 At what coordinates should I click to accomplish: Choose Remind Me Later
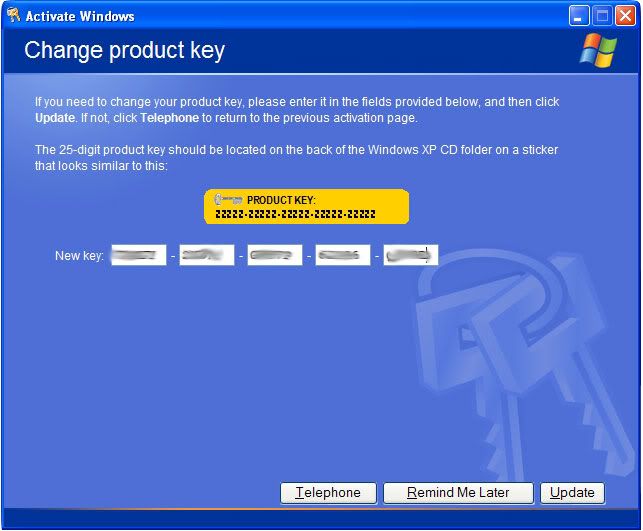(458, 492)
